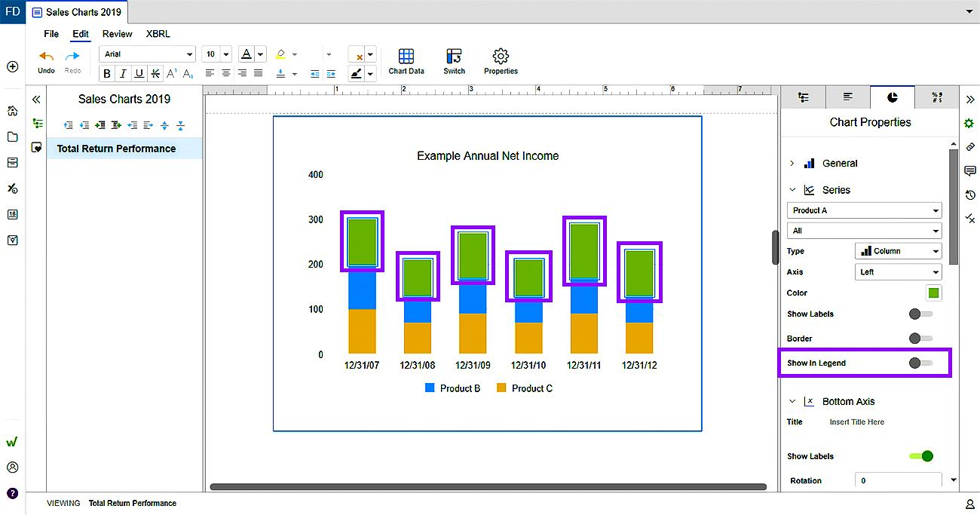Enable the series Border toggle
Screen dimensions: 980x515
(920, 339)
